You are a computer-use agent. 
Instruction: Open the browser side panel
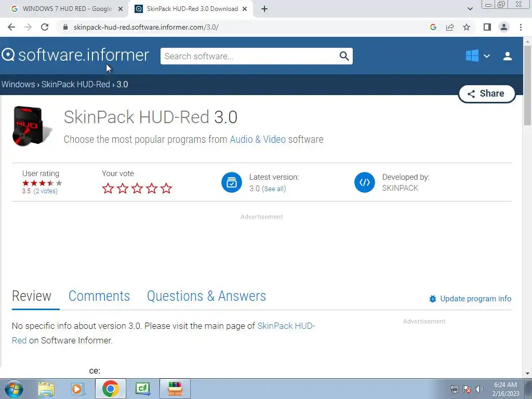click(487, 27)
